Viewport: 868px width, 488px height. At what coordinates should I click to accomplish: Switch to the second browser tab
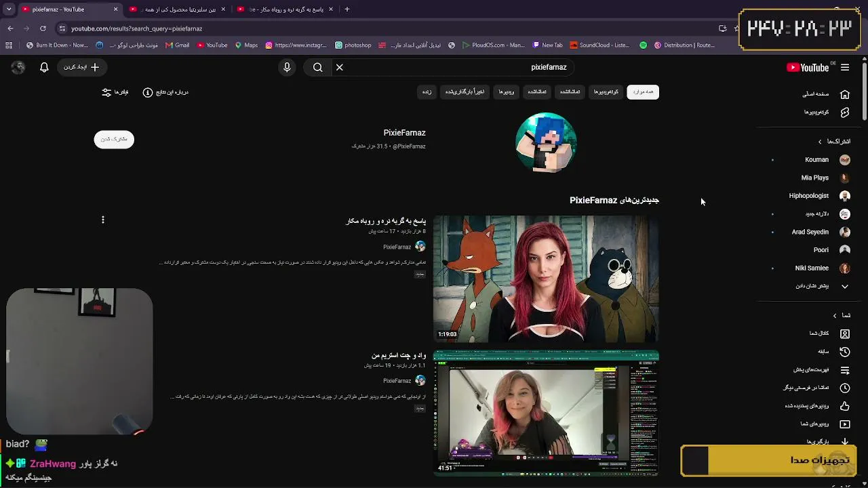tap(178, 9)
